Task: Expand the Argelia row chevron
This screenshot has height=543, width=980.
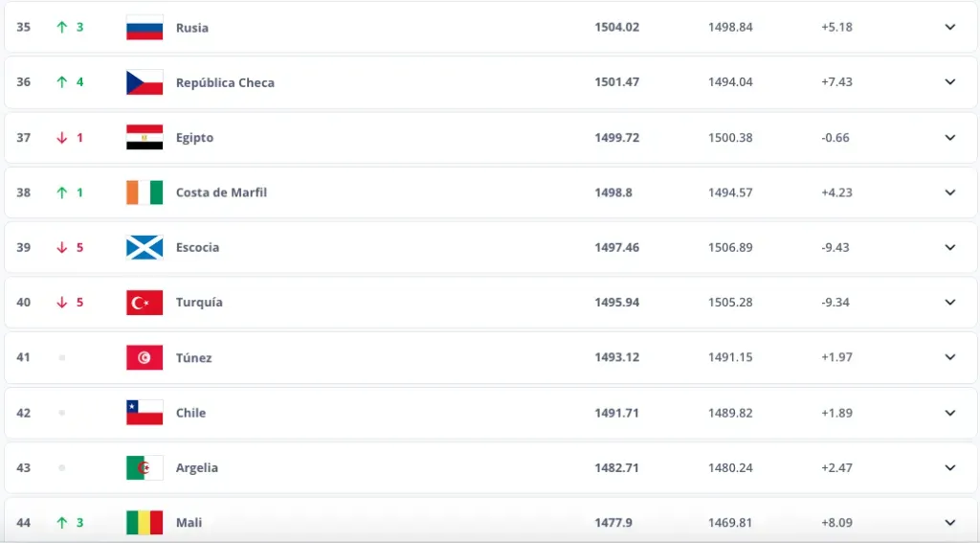Action: [949, 467]
